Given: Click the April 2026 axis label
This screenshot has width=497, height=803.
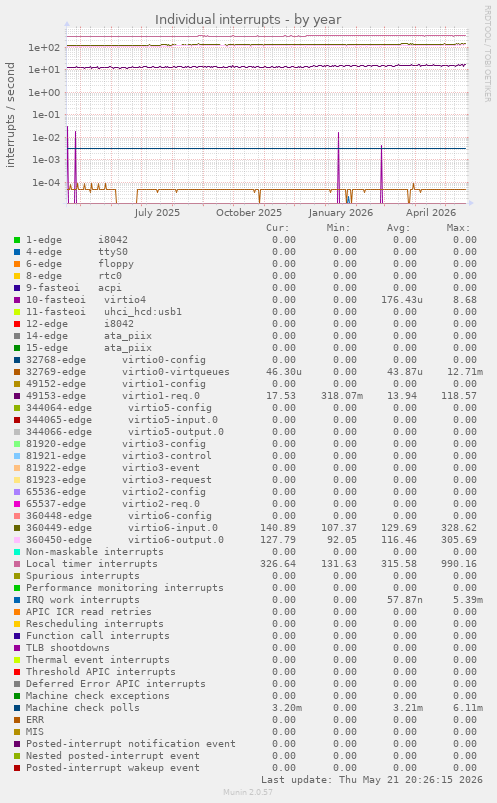Looking at the screenshot, I should tap(431, 213).
